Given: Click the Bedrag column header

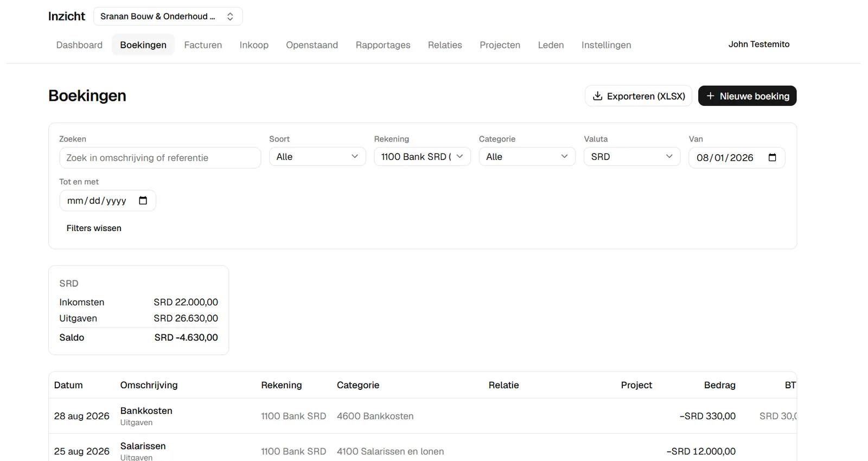Looking at the screenshot, I should (x=719, y=385).
